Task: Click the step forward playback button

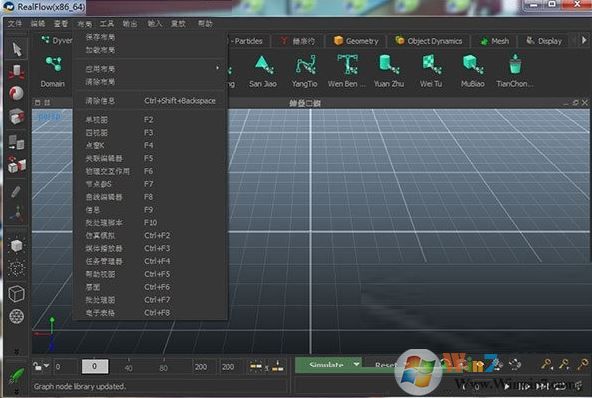Action: [x=524, y=386]
